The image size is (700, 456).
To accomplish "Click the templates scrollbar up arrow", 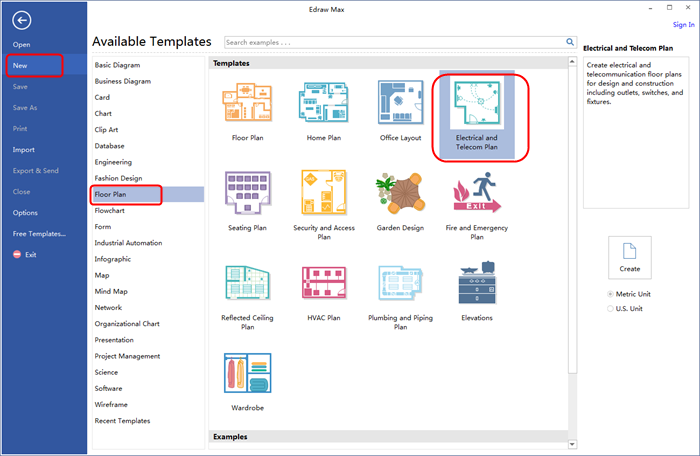I will click(x=572, y=62).
